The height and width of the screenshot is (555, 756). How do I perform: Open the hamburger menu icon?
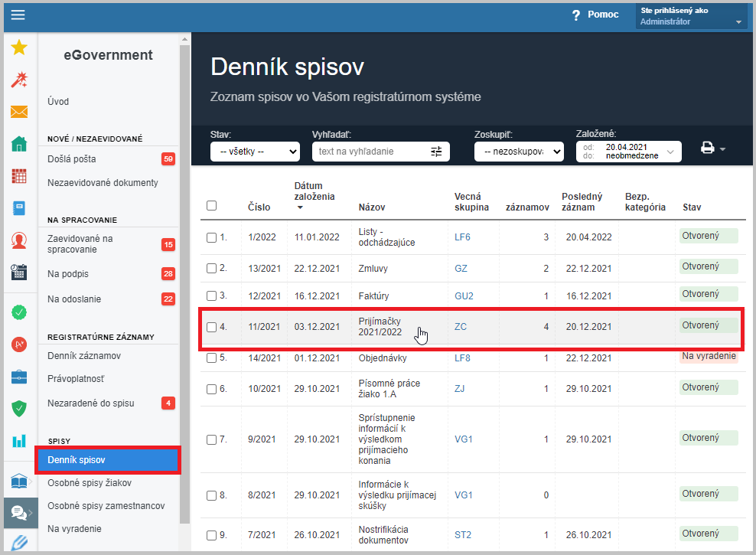(18, 15)
